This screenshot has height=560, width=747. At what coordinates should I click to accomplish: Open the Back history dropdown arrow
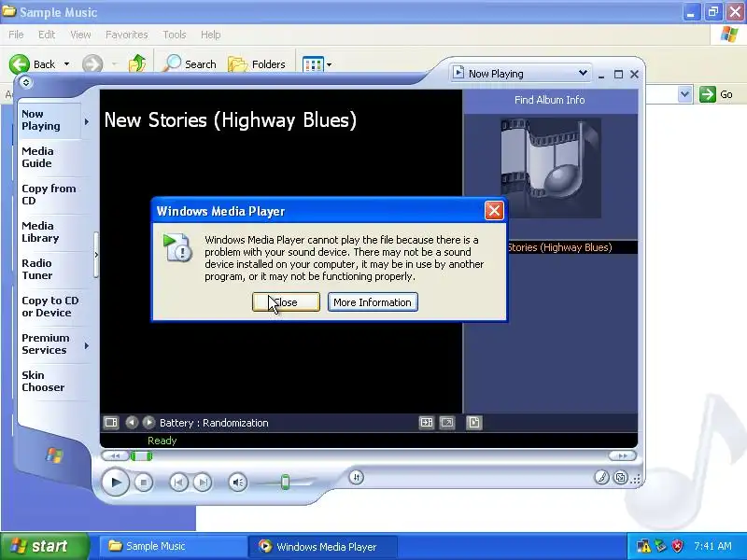(66, 63)
